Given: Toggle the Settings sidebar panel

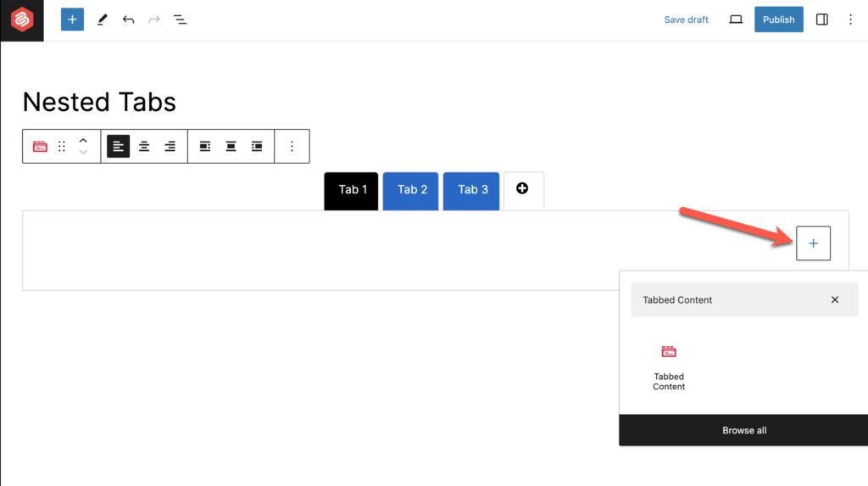Looking at the screenshot, I should pyautogui.click(x=822, y=20).
